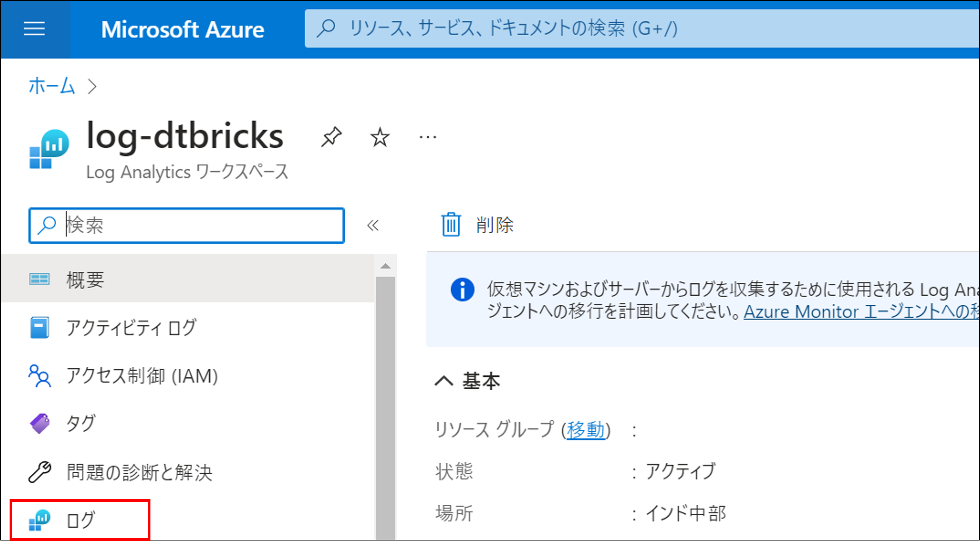Click the Log Analytics workspace icon
980x541 pixels.
point(49,149)
